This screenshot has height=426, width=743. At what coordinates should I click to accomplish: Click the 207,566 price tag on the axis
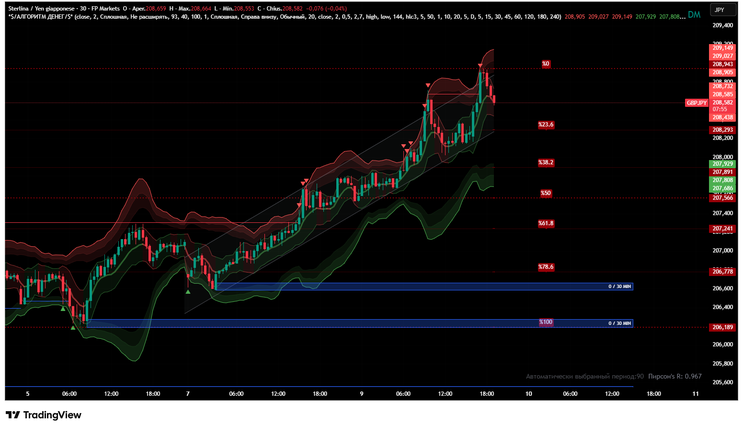[722, 198]
